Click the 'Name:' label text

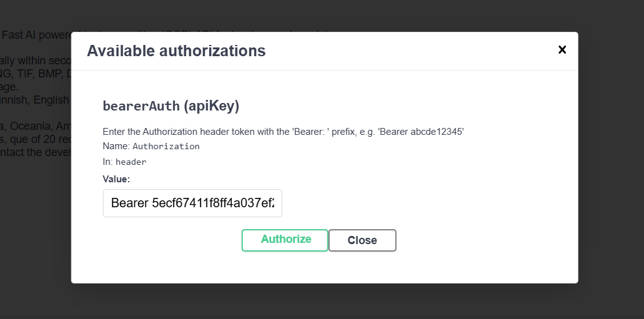point(116,146)
